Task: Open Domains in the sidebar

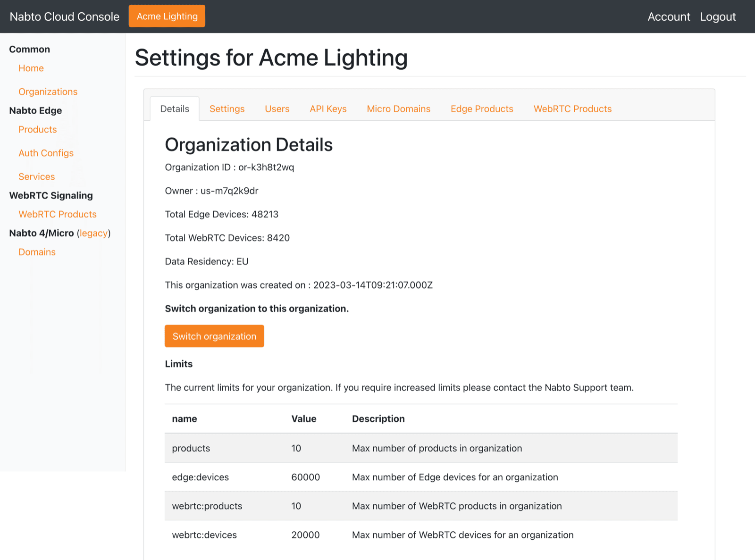Action: [37, 252]
